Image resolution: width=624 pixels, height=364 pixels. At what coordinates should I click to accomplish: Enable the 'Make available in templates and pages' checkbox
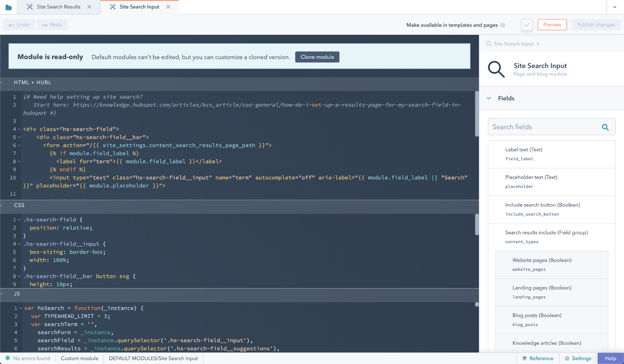[x=527, y=25]
